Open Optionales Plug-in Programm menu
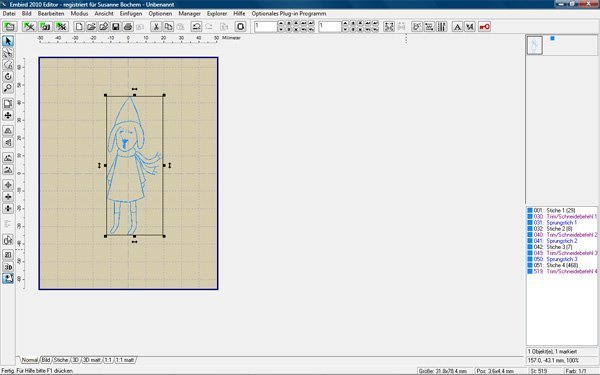The width and height of the screenshot is (600, 375). 289,13
